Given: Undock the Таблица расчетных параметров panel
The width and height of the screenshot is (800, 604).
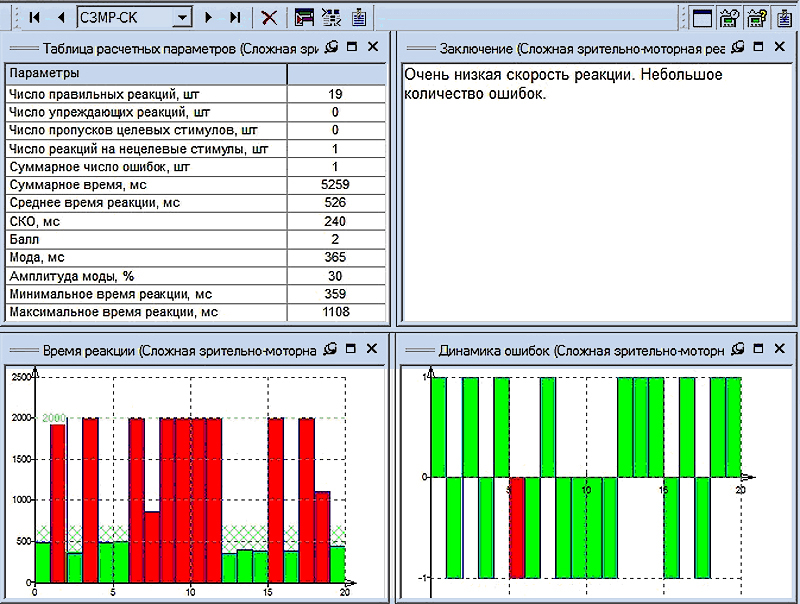Looking at the screenshot, I should pos(333,47).
